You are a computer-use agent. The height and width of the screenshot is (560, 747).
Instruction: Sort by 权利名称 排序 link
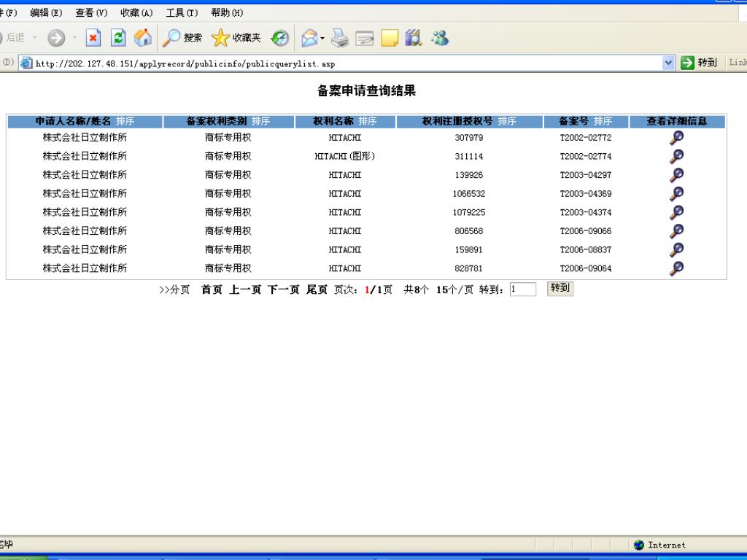click(x=368, y=122)
